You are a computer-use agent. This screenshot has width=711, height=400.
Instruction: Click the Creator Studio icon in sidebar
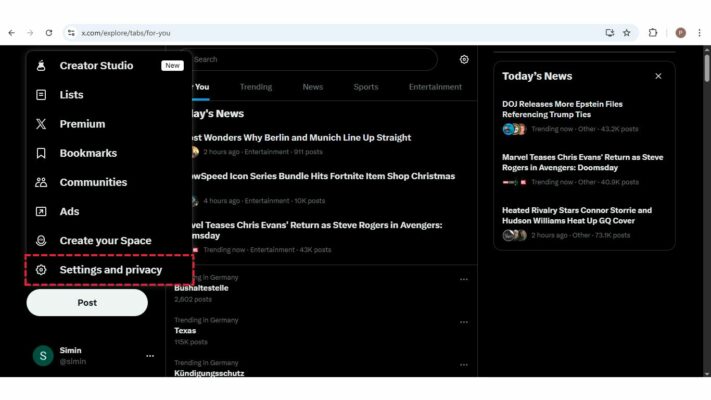(x=41, y=66)
